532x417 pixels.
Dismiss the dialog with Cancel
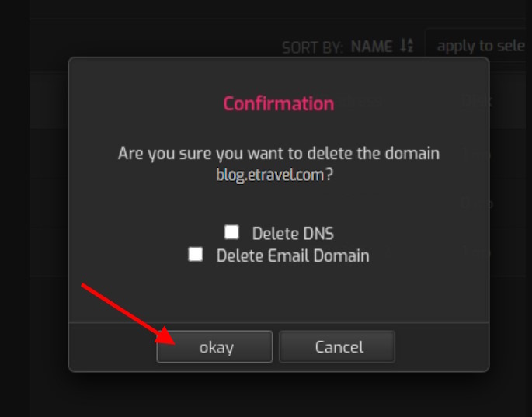coord(337,347)
